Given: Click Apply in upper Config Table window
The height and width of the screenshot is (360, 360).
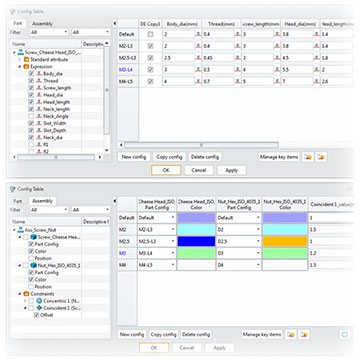Looking at the screenshot, I should 232,170.
